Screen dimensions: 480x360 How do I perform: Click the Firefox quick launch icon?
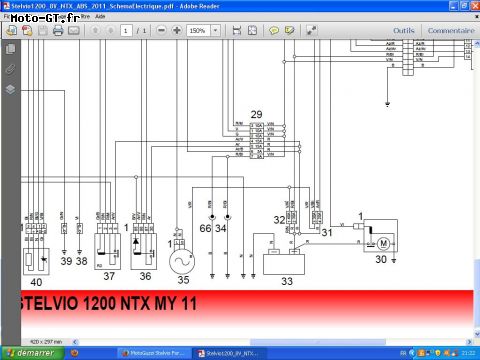[x=74, y=353]
